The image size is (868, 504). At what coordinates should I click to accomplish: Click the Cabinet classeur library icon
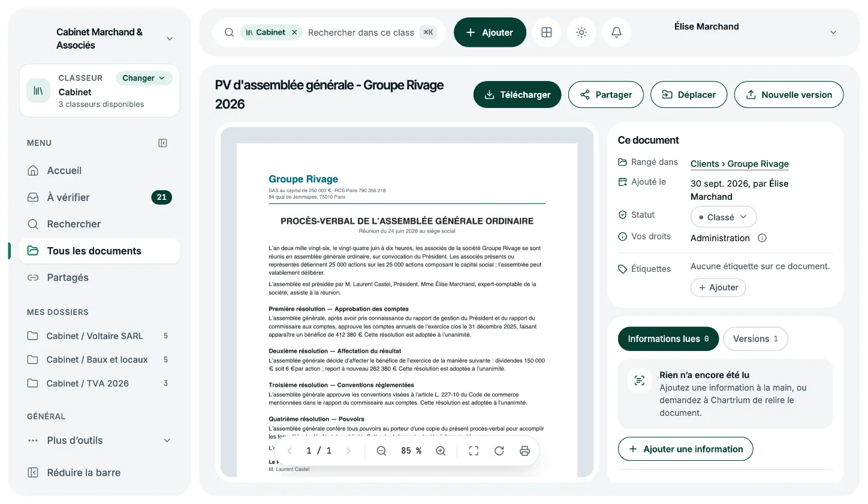[38, 91]
